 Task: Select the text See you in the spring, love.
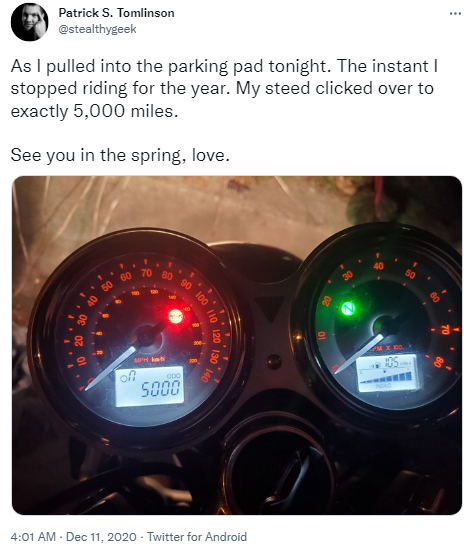pyautogui.click(x=120, y=155)
